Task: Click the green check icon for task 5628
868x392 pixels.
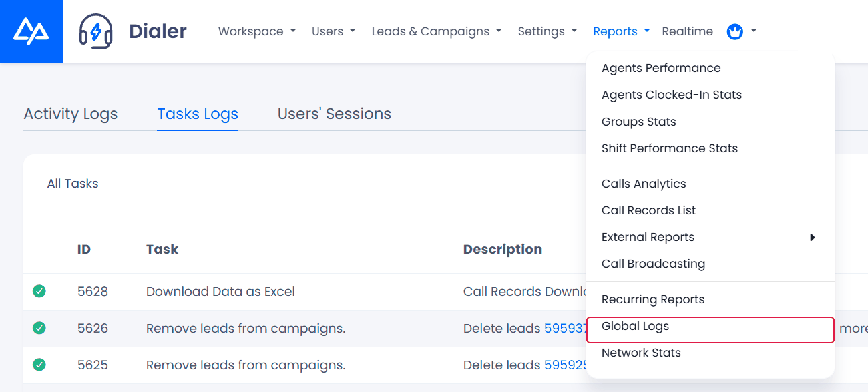Action: (x=39, y=291)
